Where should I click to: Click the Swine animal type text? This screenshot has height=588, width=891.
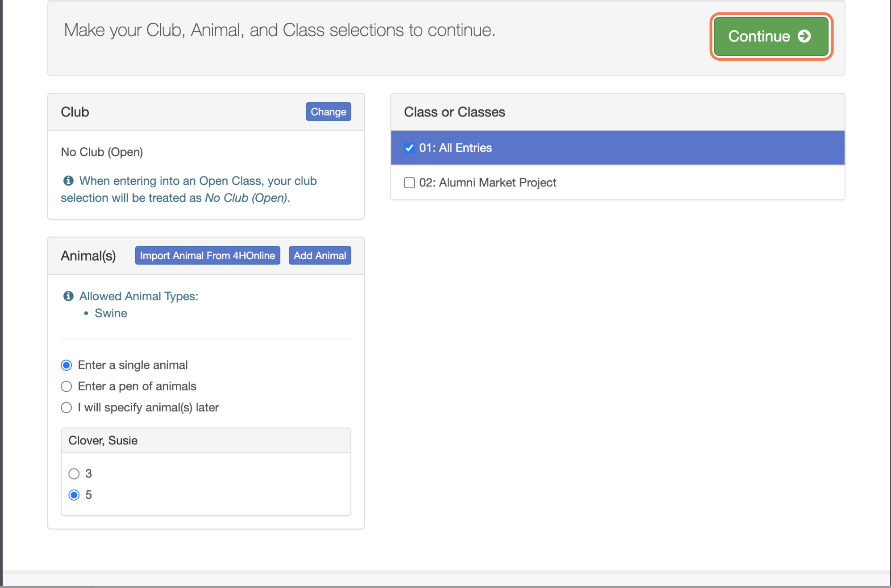[x=111, y=313]
